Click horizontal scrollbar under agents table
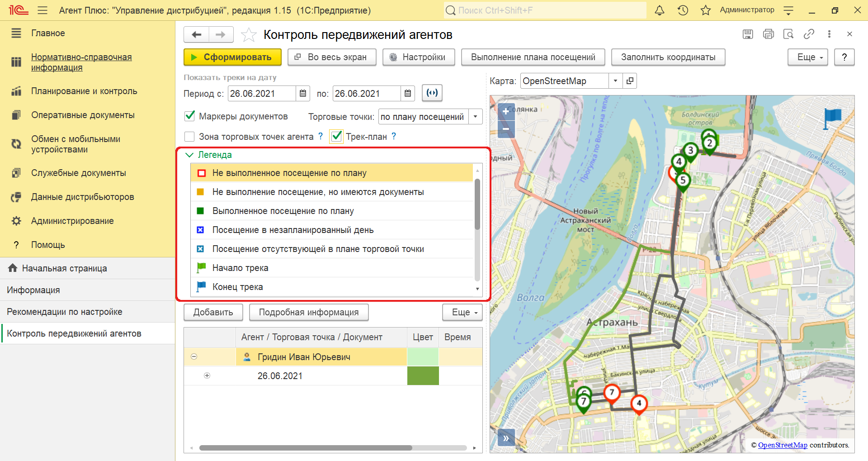The image size is (868, 461). point(306,448)
